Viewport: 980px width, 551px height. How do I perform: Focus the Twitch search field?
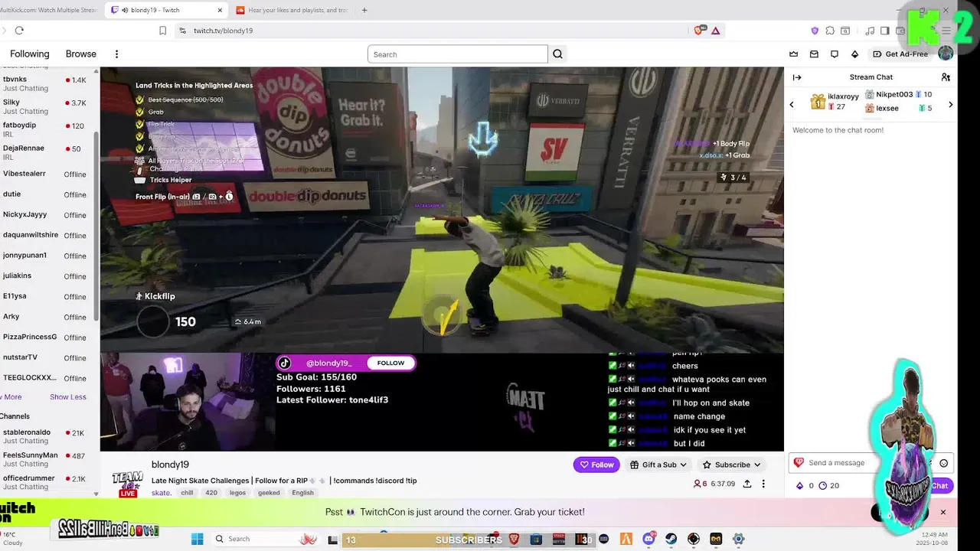tap(457, 54)
